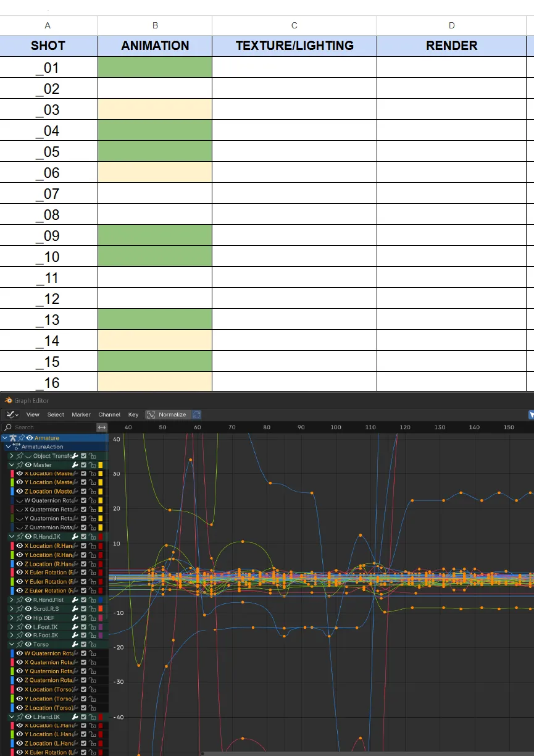Image resolution: width=534 pixels, height=756 pixels.
Task: Click the lock icon on Hip.DEF channel
Action: pyautogui.click(x=92, y=618)
